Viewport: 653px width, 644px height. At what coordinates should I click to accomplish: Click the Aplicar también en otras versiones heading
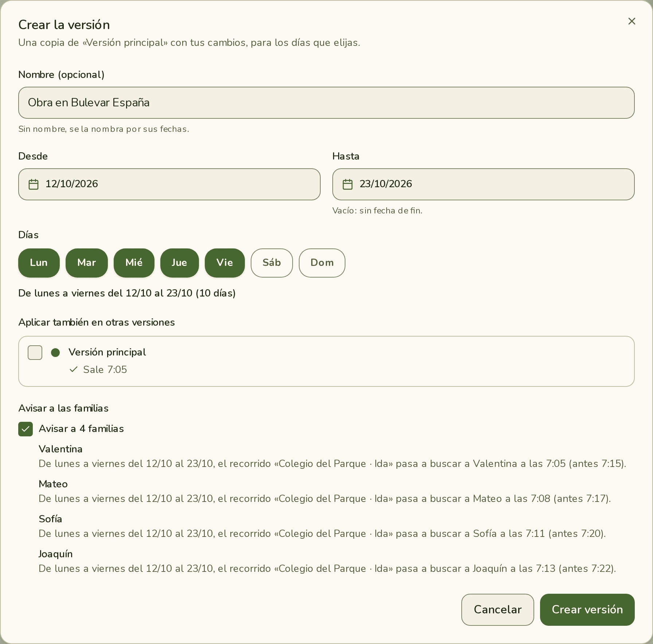pyautogui.click(x=97, y=322)
